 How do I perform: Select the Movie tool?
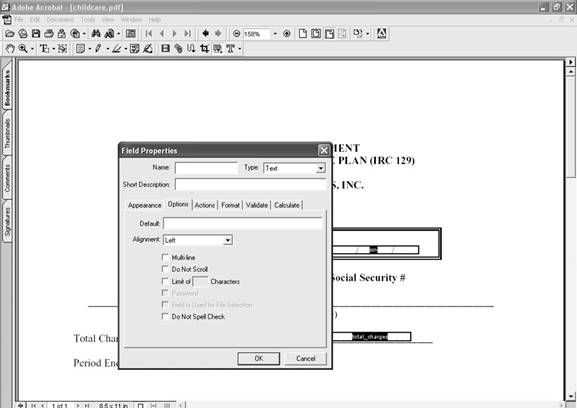166,49
